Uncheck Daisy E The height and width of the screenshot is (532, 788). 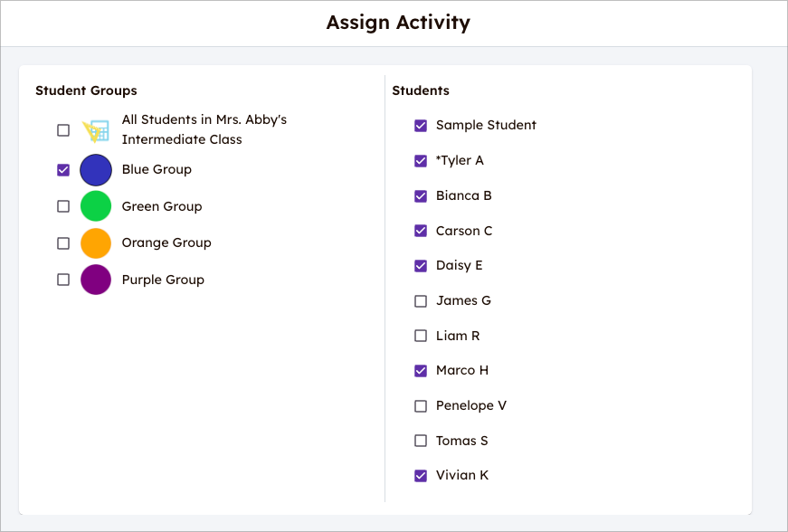[420, 265]
